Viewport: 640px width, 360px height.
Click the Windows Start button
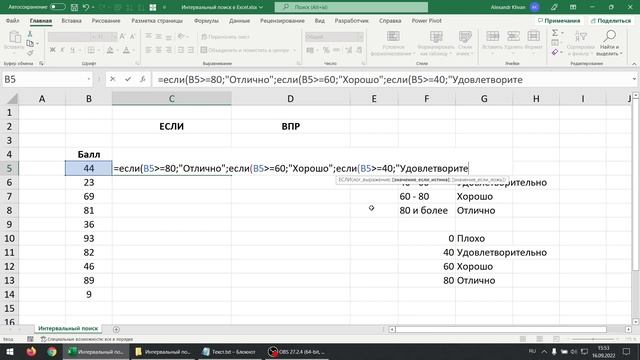pyautogui.click(x=9, y=351)
